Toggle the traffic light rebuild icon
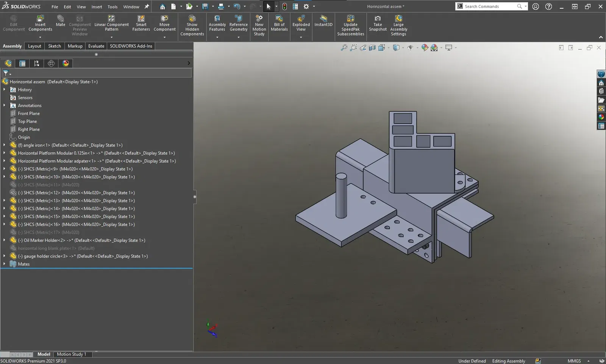The width and height of the screenshot is (606, 364). [x=284, y=6]
